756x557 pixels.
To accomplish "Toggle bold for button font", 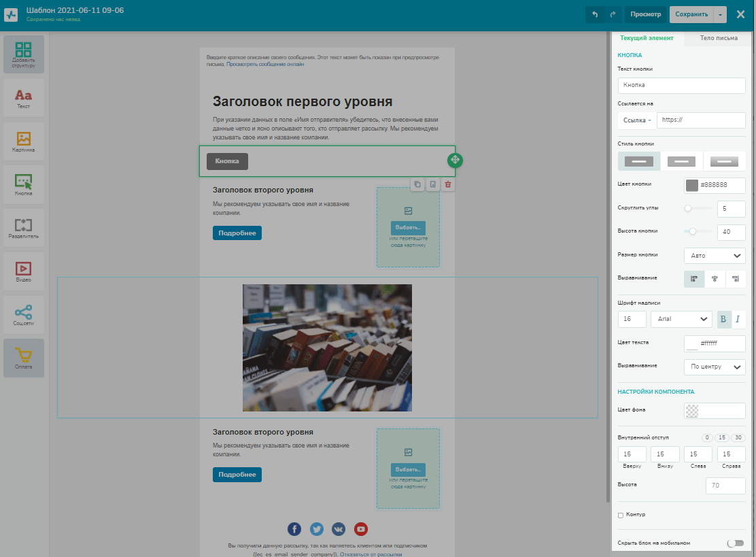I will 723,319.
